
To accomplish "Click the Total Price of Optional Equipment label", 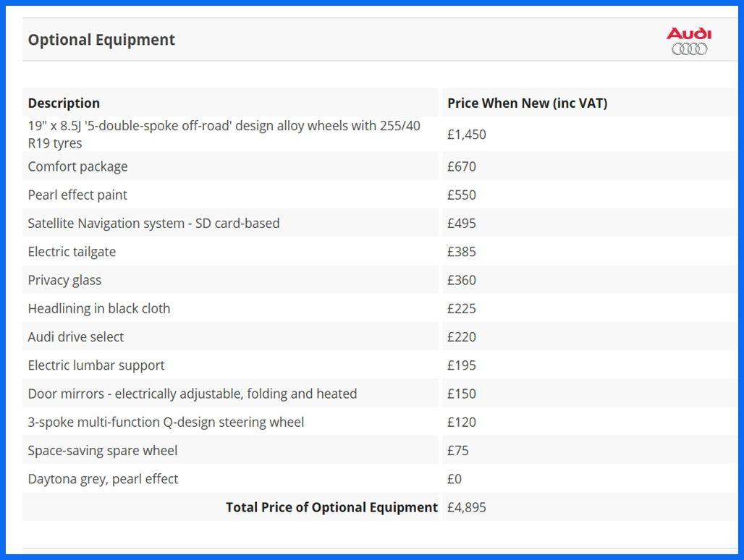I will (331, 507).
